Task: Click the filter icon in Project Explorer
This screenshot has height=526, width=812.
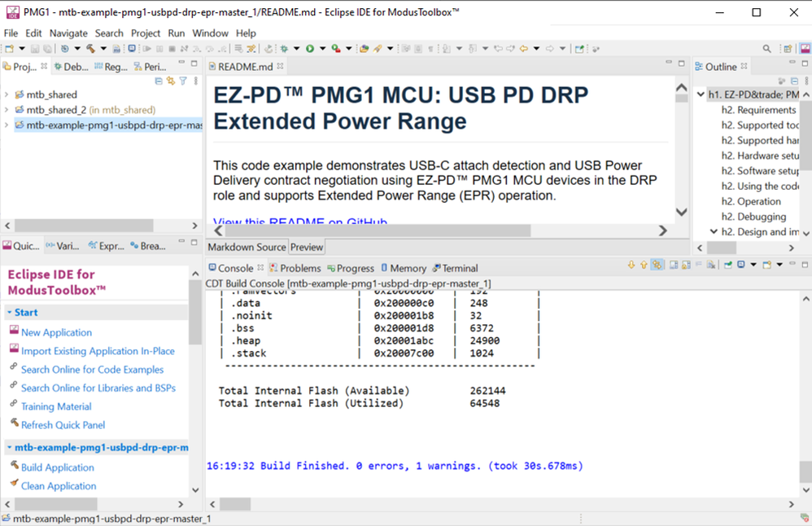Action: pyautogui.click(x=183, y=81)
